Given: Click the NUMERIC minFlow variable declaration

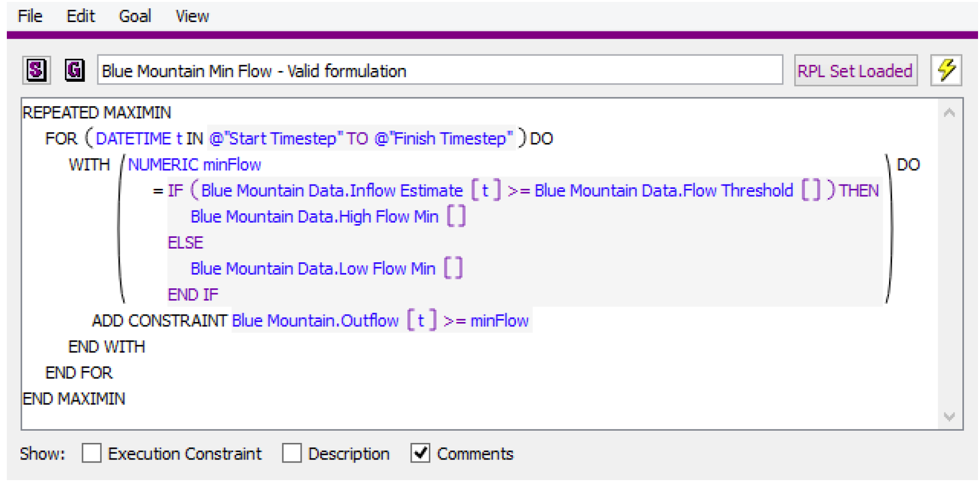Looking at the screenshot, I should 195,165.
